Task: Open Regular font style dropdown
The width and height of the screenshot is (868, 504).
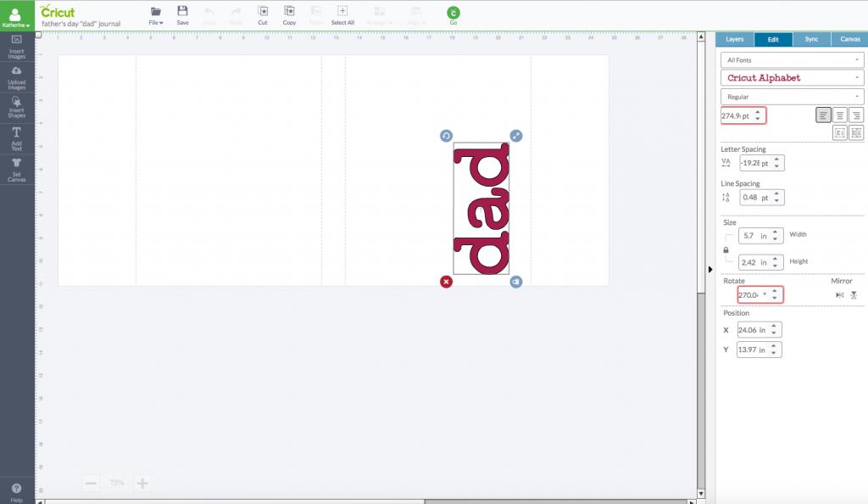Action: (793, 97)
